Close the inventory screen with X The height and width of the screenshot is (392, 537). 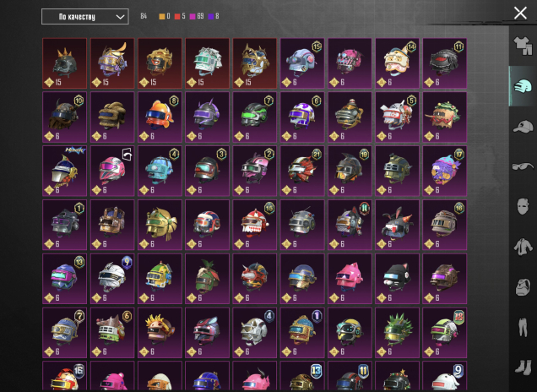pyautogui.click(x=520, y=13)
